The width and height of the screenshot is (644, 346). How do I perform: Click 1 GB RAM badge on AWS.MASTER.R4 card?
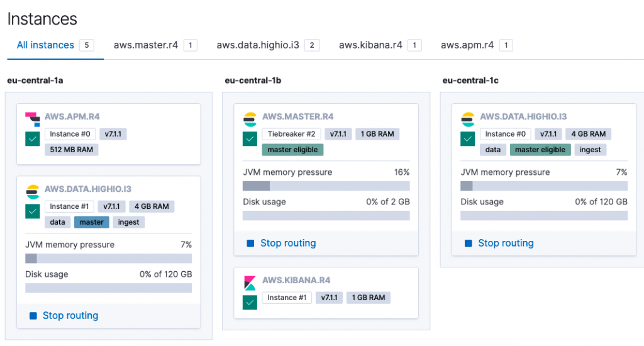tap(377, 134)
